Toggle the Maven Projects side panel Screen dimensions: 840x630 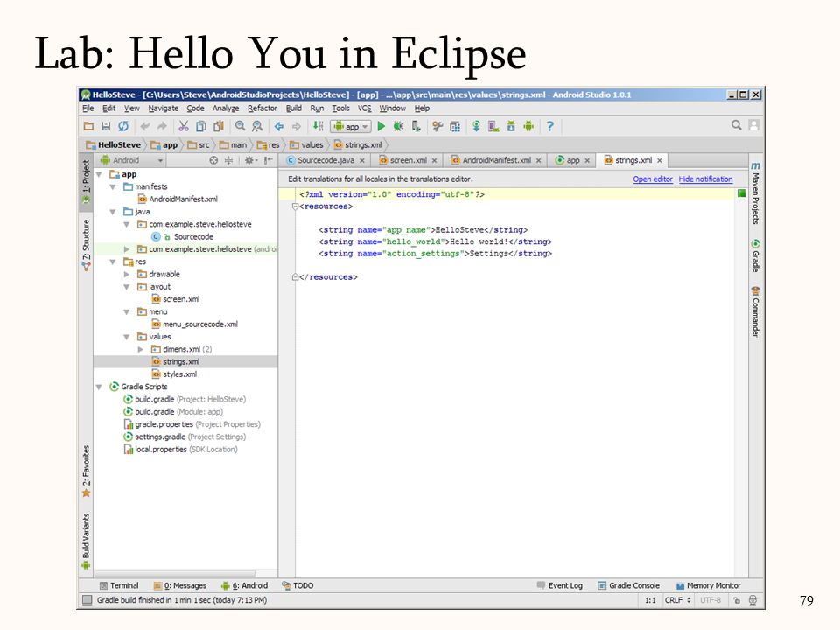click(x=755, y=192)
